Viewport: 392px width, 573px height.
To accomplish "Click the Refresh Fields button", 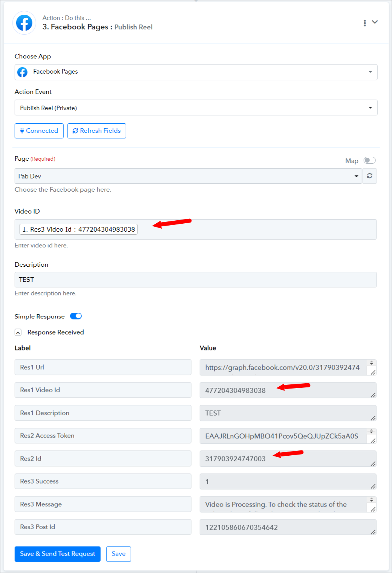I will coord(97,131).
